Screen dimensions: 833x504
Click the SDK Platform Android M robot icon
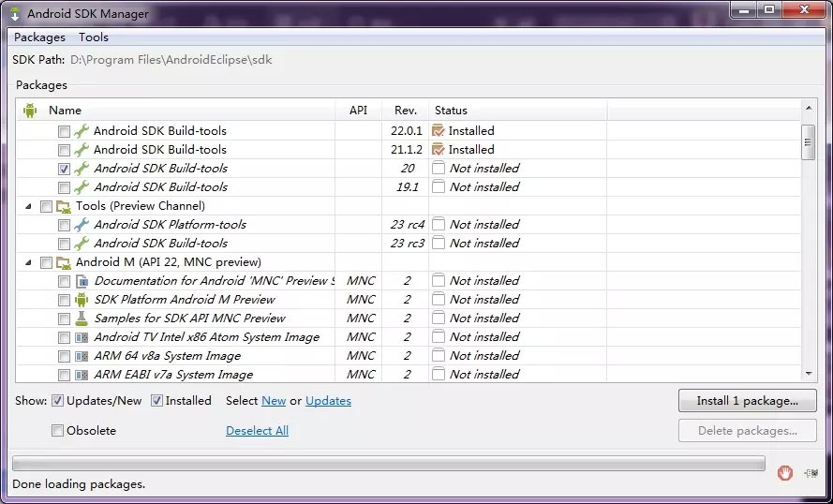click(82, 300)
